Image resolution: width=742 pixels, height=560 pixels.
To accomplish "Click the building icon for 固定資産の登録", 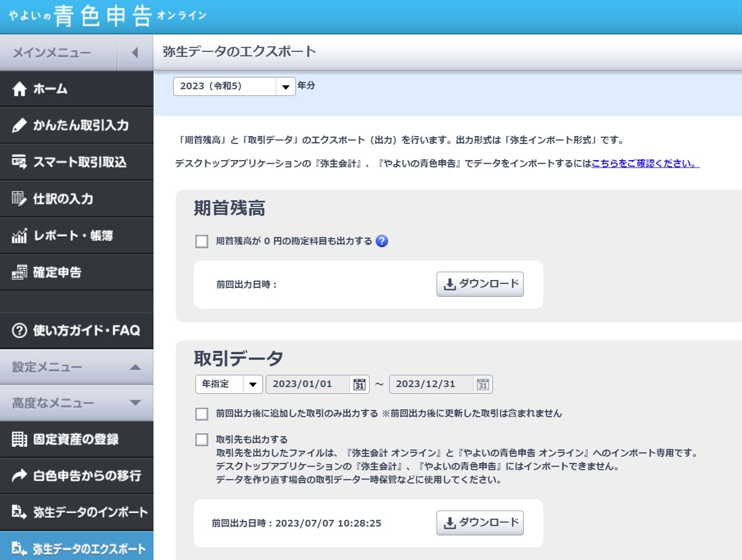I will click(20, 439).
